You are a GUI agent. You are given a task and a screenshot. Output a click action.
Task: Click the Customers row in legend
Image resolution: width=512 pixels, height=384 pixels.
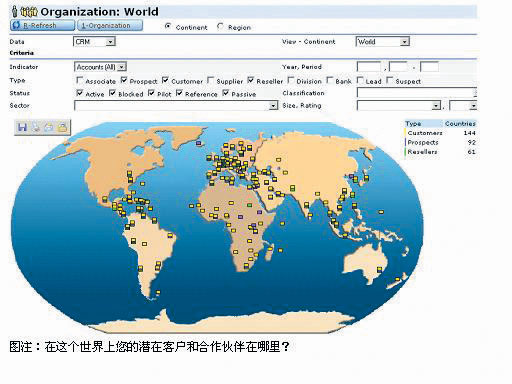(x=441, y=133)
